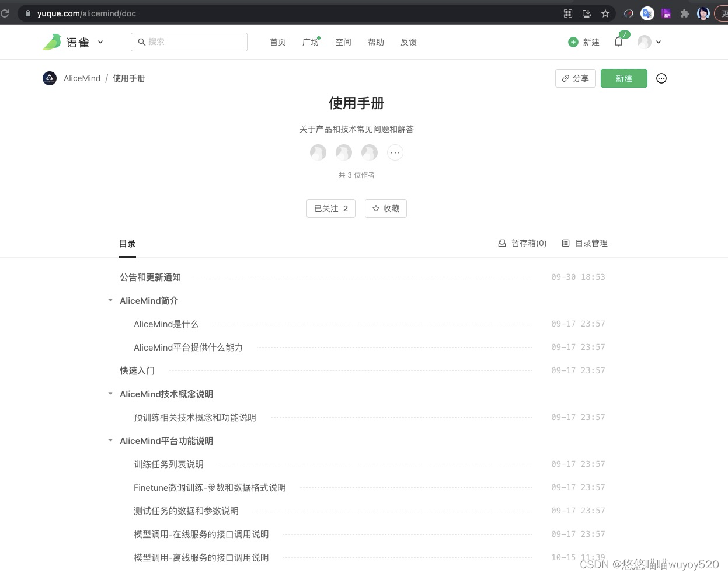Viewport: 728px width, 576px height.
Task: Open AliceMind是什么 document
Action: coord(166,324)
